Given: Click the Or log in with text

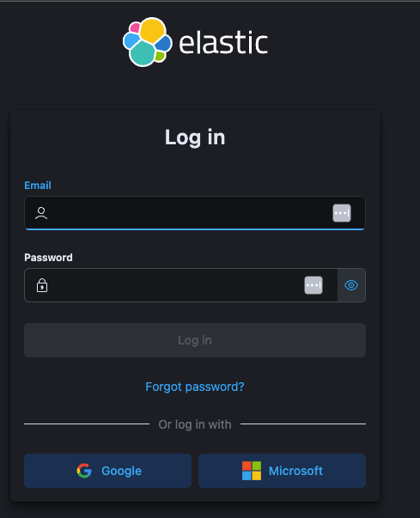Looking at the screenshot, I should tap(195, 424).
